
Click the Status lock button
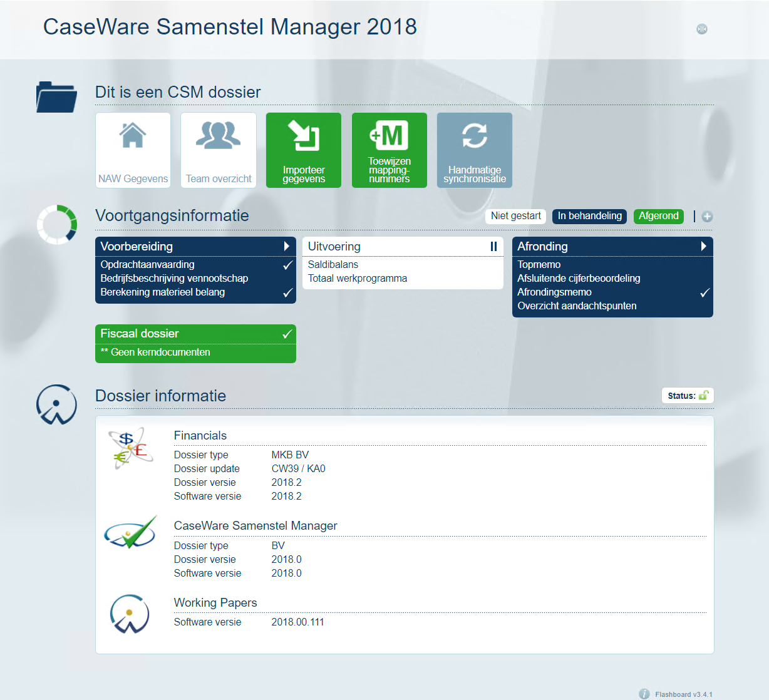click(x=688, y=396)
